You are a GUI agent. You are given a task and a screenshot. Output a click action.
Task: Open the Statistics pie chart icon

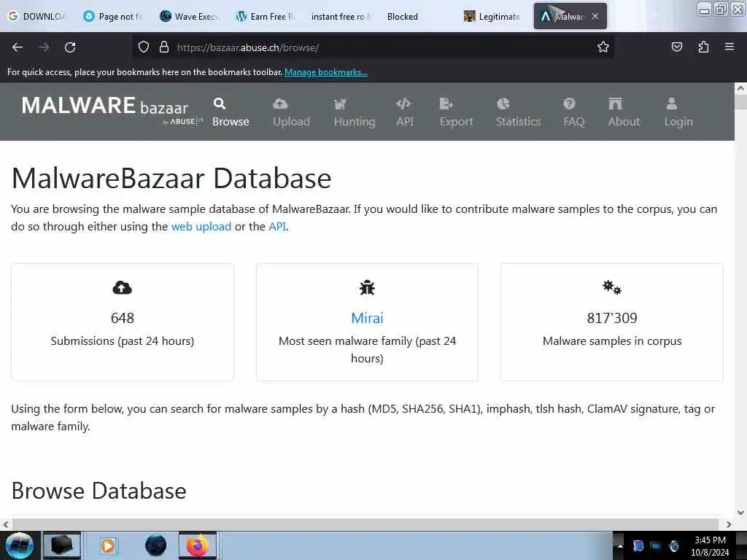tap(503, 104)
